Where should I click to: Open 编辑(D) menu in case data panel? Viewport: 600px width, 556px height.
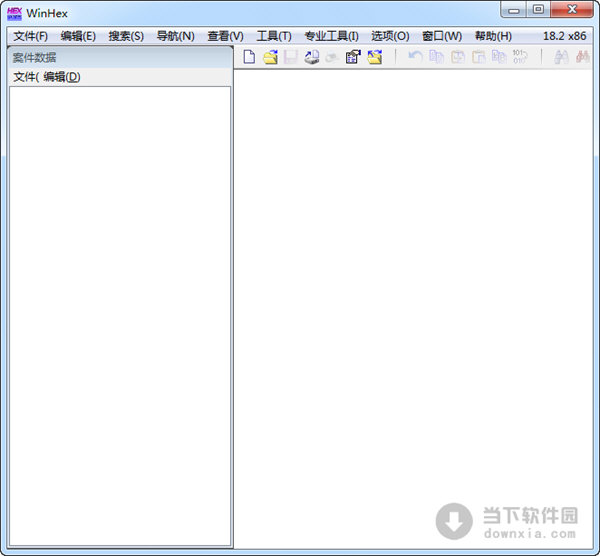pos(62,77)
